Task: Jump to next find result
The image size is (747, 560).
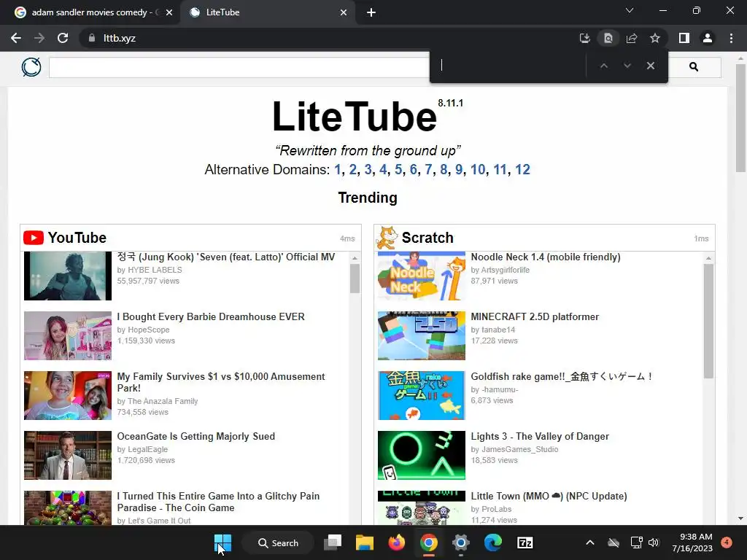Action: pyautogui.click(x=627, y=66)
